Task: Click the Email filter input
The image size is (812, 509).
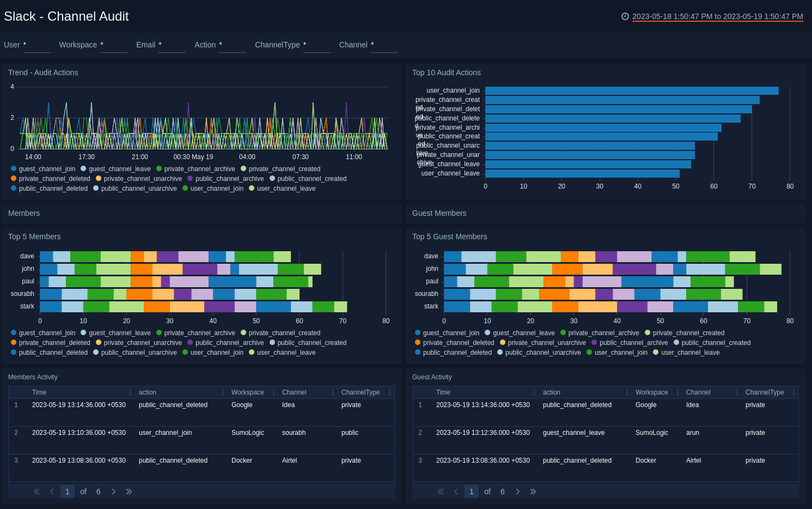Action: click(172, 48)
